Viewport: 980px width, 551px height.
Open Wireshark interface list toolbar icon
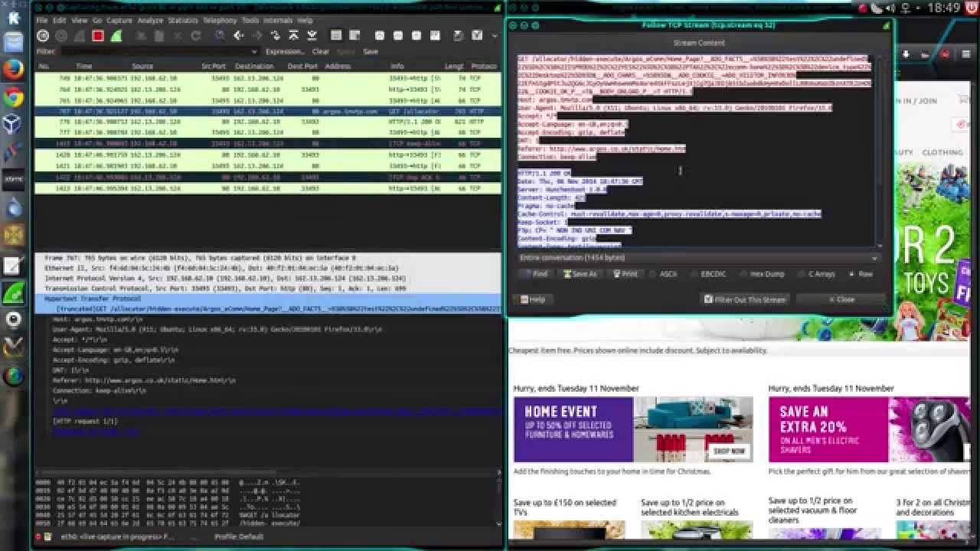pos(42,36)
